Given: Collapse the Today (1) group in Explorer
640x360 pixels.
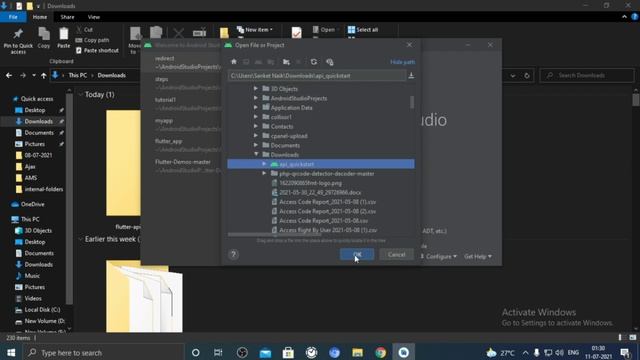Looking at the screenshot, I should tap(81, 95).
